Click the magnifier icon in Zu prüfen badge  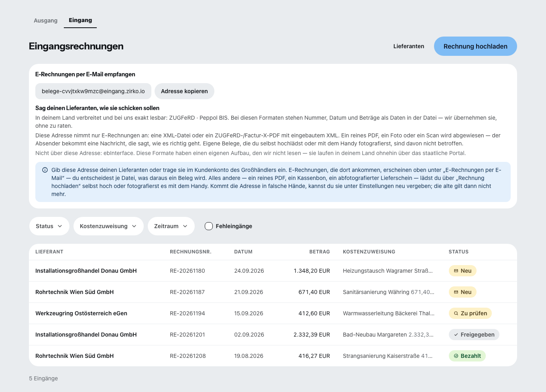[x=456, y=313]
